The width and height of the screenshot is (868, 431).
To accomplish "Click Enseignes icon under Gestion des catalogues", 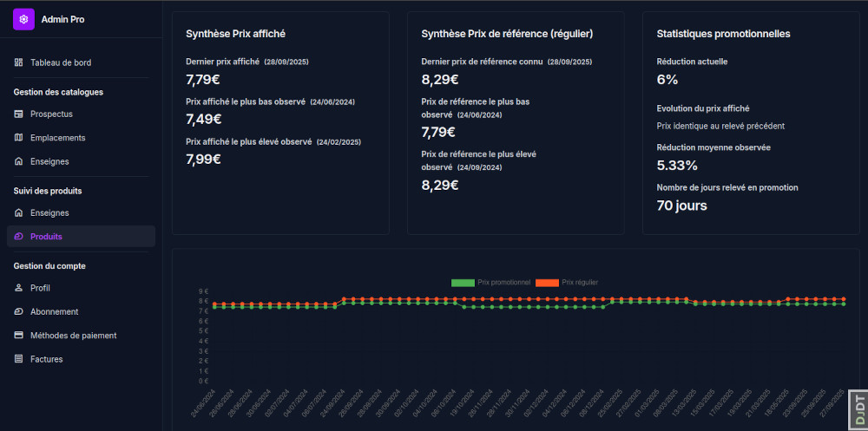I will 19,161.
